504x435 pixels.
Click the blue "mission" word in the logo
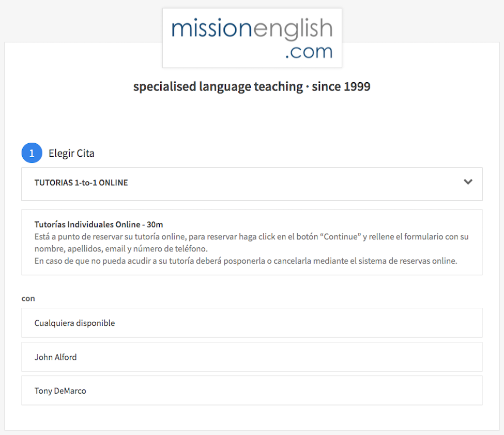204,30
